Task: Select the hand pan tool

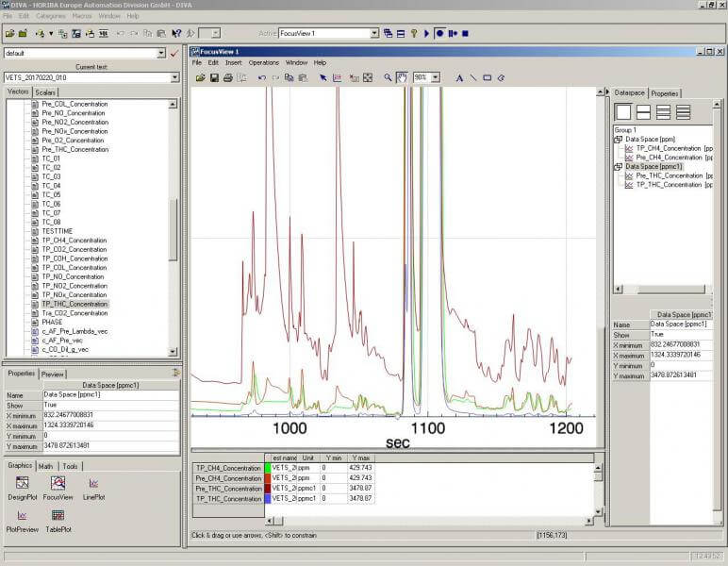Action: [x=402, y=77]
